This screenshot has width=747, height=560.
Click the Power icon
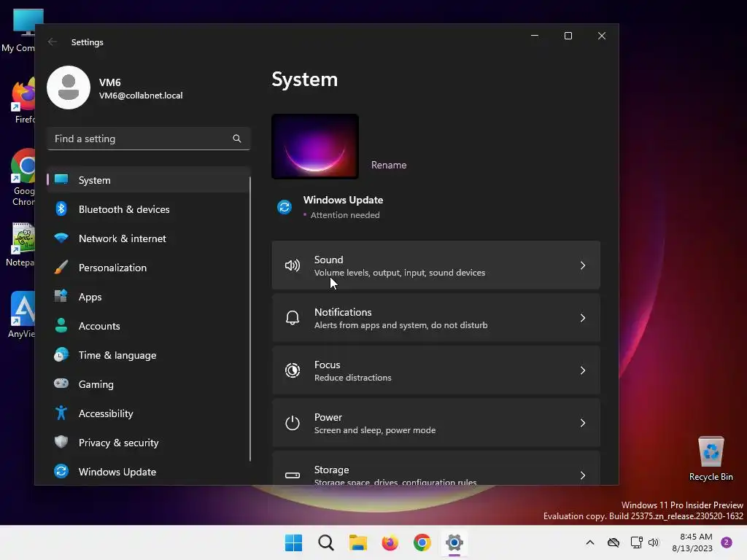coord(292,423)
